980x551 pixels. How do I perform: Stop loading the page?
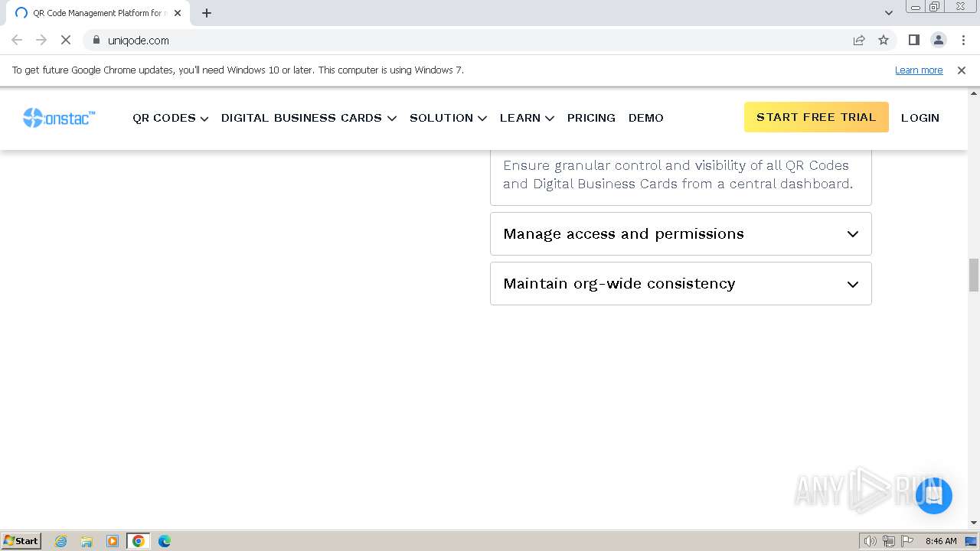coord(66,40)
